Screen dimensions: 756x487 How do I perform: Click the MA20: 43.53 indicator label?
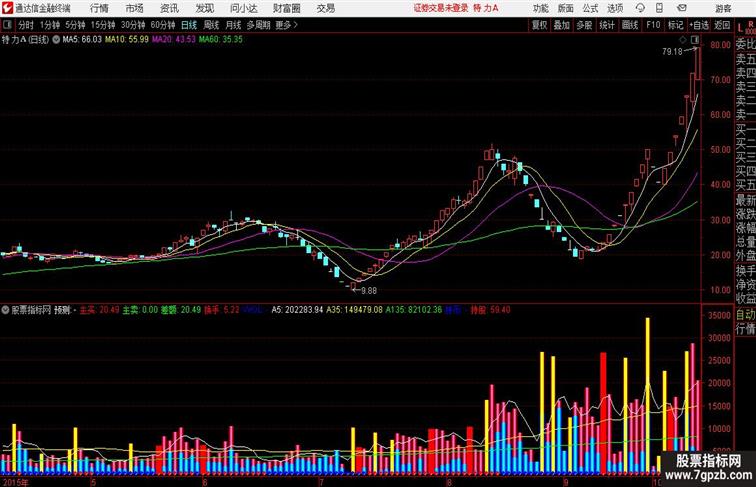tap(174, 40)
